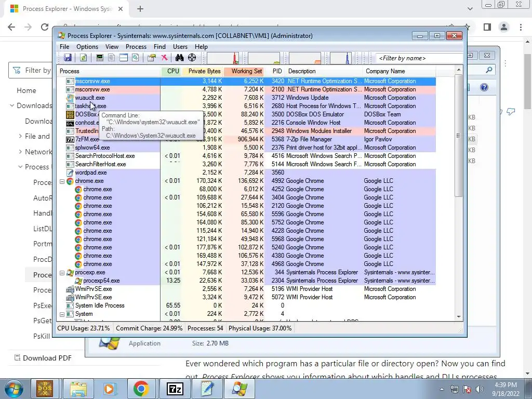Click Chrome icon of PID 4992 row
Screen dimensions: 532x399
point(70,181)
